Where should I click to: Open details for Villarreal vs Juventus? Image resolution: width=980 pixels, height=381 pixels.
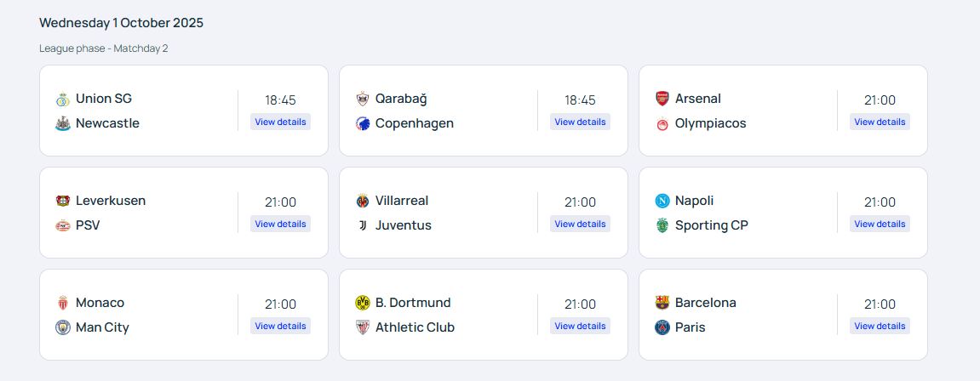(x=580, y=224)
